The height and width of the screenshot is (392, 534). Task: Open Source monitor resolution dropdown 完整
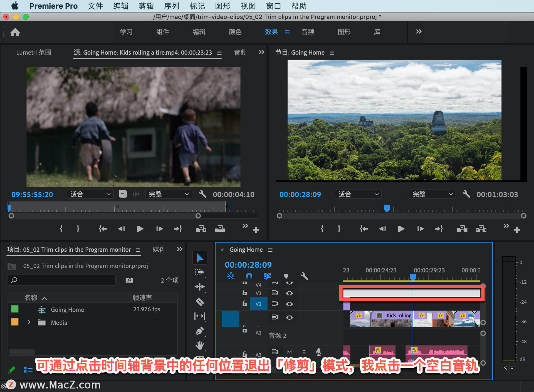(168, 194)
